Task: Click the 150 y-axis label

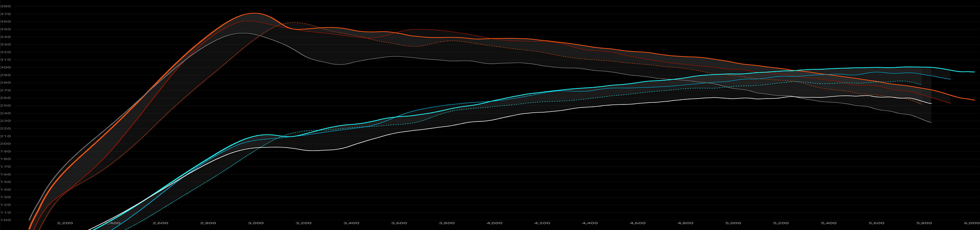Action: coord(6,182)
